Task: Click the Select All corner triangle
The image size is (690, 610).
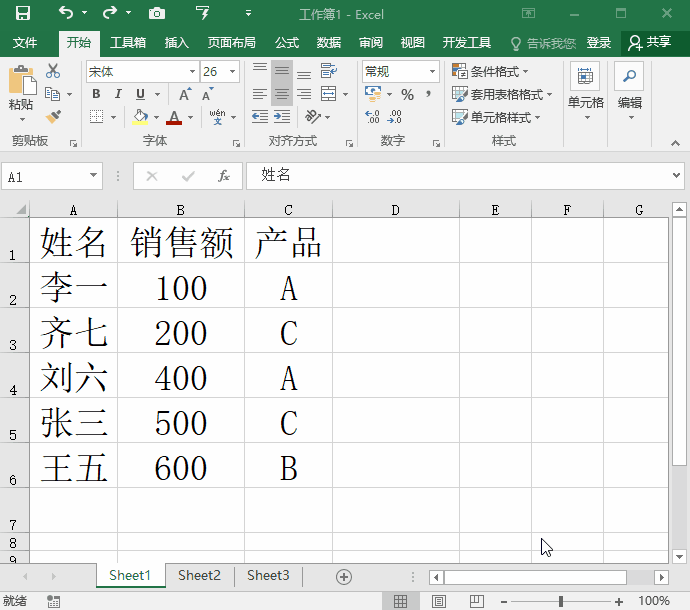Action: coord(21,209)
